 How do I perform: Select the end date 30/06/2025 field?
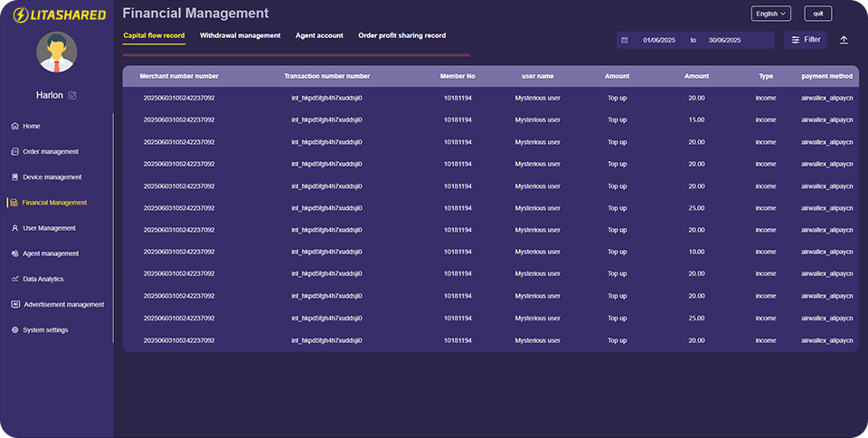click(x=725, y=40)
